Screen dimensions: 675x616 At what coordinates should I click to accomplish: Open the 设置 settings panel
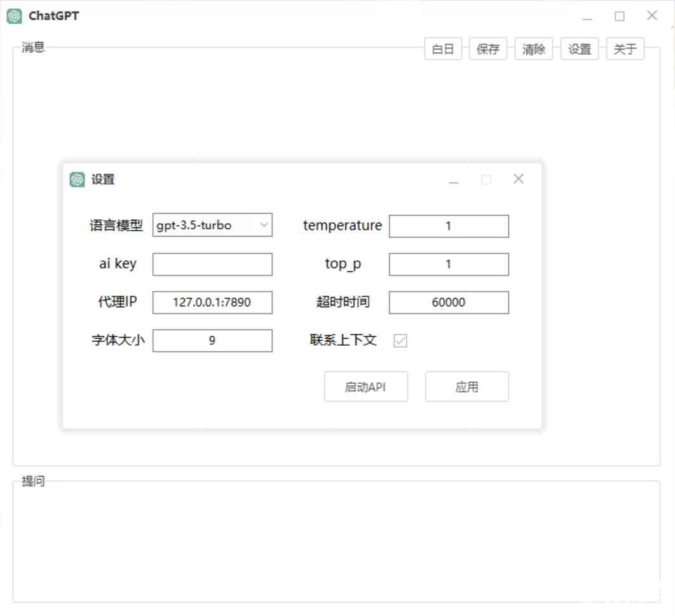(579, 49)
